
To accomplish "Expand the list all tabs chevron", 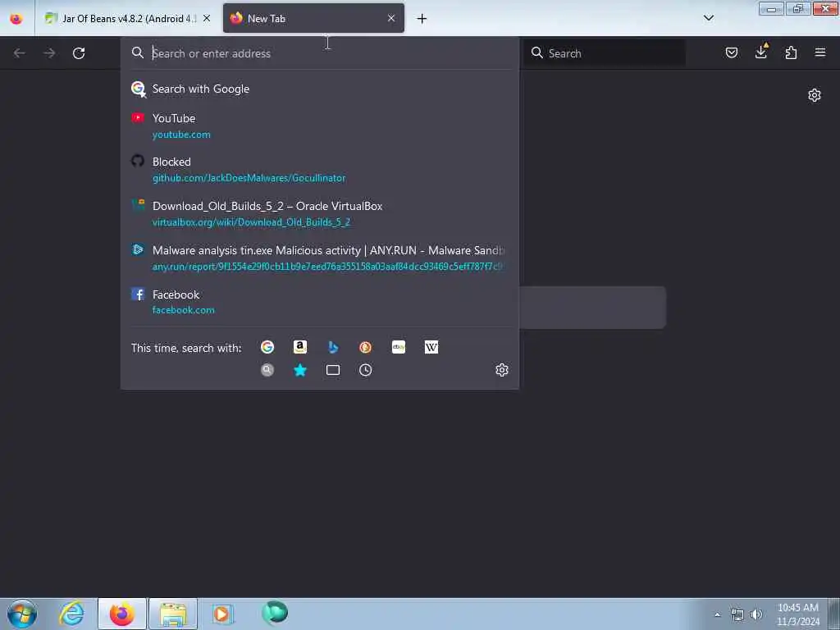I will (708, 18).
